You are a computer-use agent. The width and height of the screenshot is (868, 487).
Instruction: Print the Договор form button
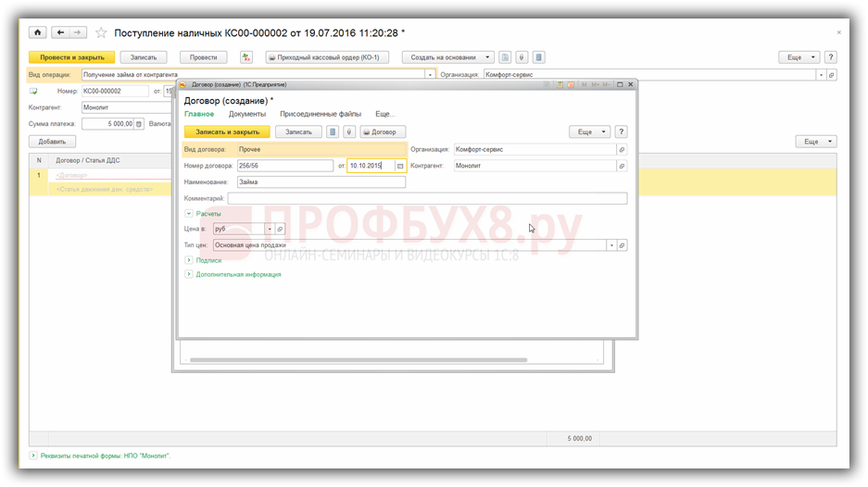click(383, 131)
